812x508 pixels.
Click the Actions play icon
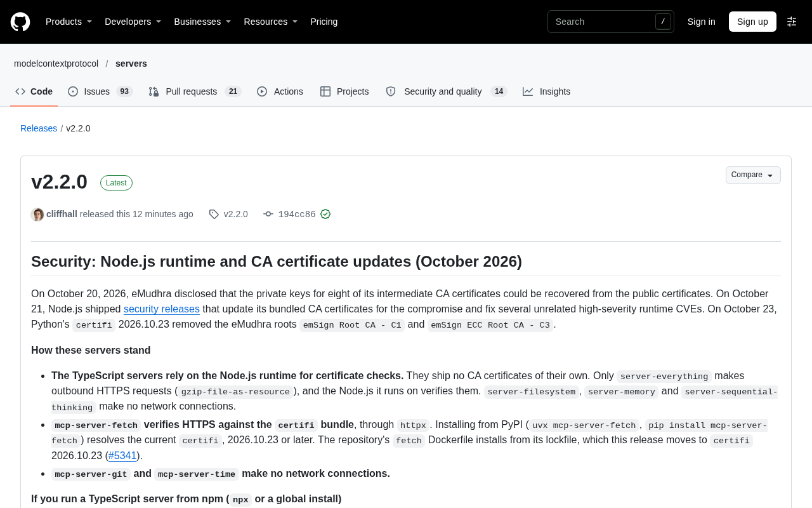pyautogui.click(x=262, y=91)
